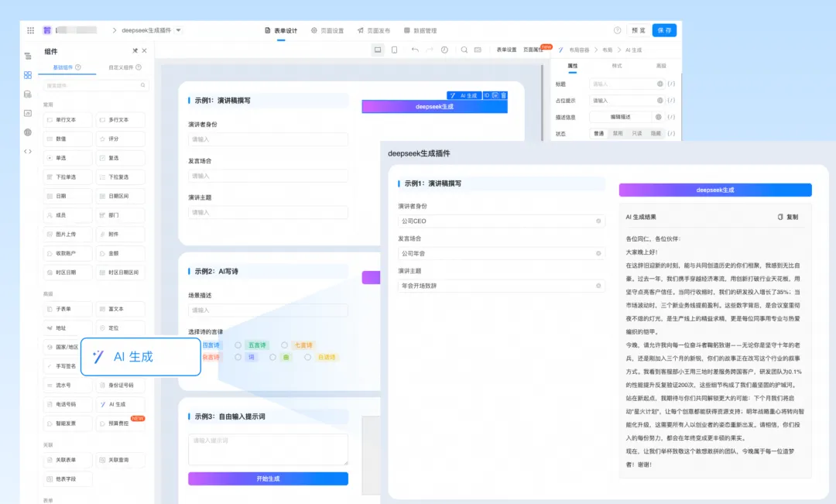
Task: Open the JS actions icon in left rail
Action: pos(28,113)
